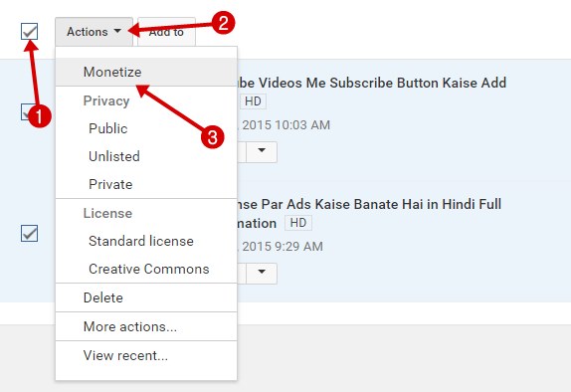Apply Creative Commons license
The height and width of the screenshot is (392, 571).
pyautogui.click(x=146, y=269)
